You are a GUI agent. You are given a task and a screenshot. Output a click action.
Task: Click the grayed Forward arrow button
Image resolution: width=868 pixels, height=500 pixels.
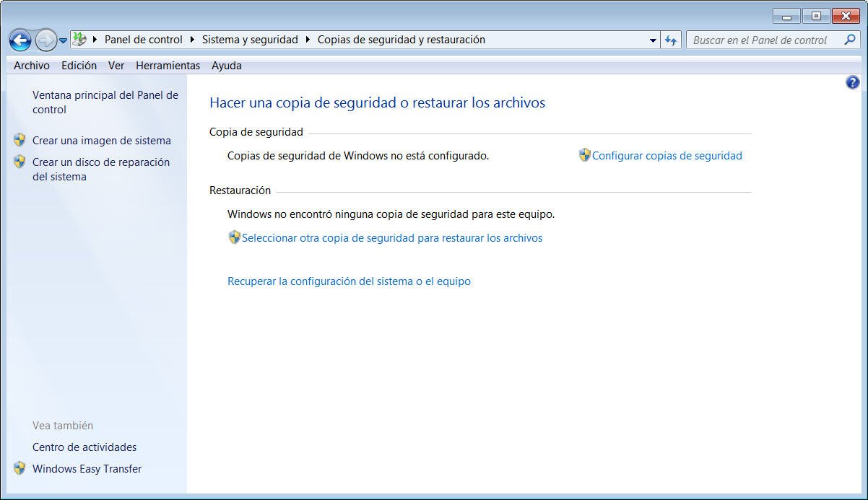pyautogui.click(x=45, y=40)
